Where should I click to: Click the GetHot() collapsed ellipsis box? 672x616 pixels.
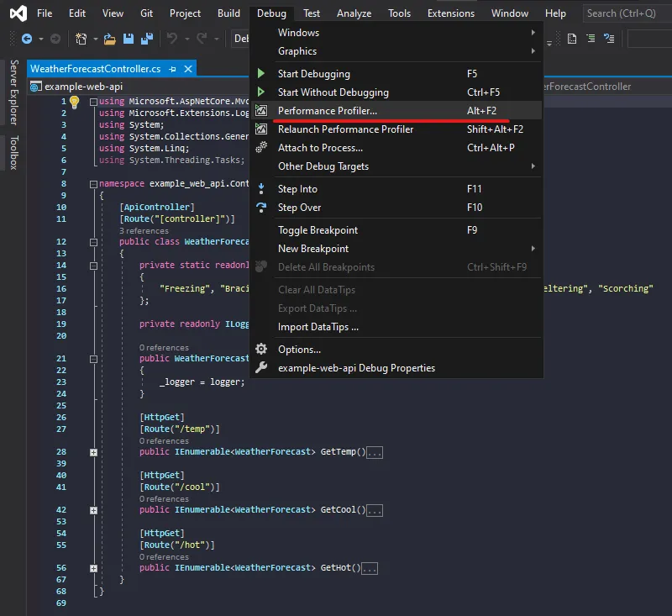[x=370, y=569]
